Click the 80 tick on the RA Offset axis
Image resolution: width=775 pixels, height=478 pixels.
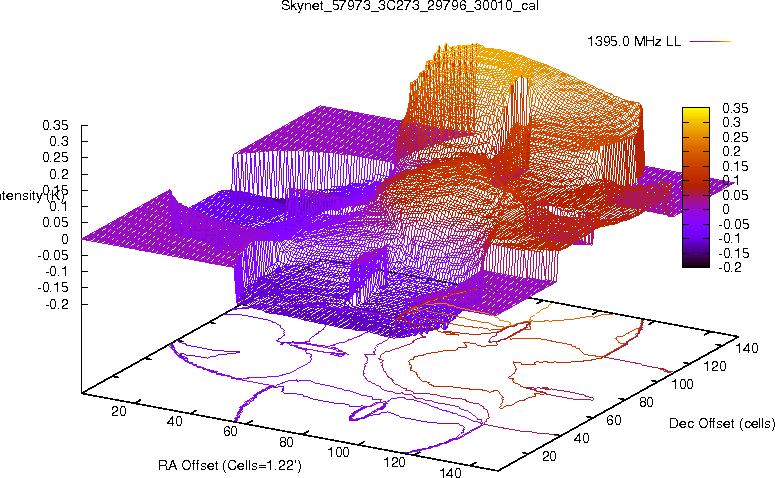pyautogui.click(x=286, y=442)
